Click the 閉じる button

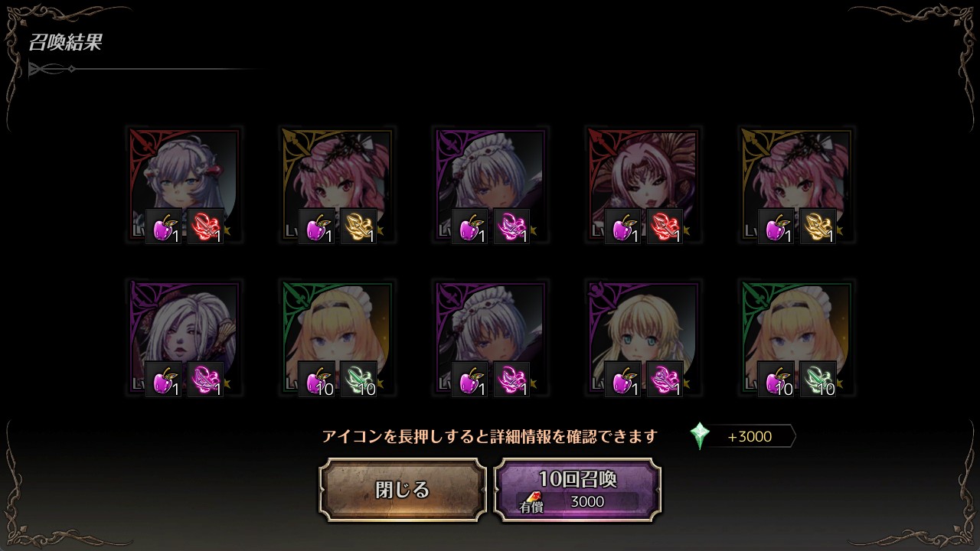pos(403,490)
